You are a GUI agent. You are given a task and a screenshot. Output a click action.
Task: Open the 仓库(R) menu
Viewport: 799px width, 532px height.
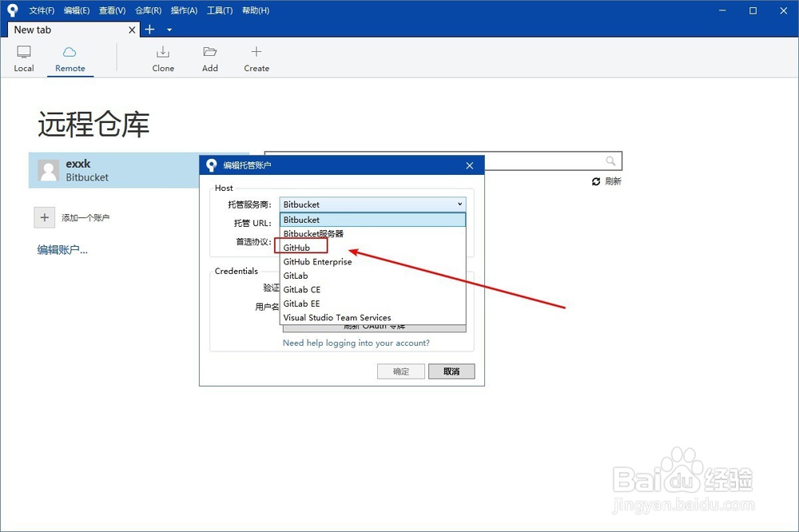[149, 10]
